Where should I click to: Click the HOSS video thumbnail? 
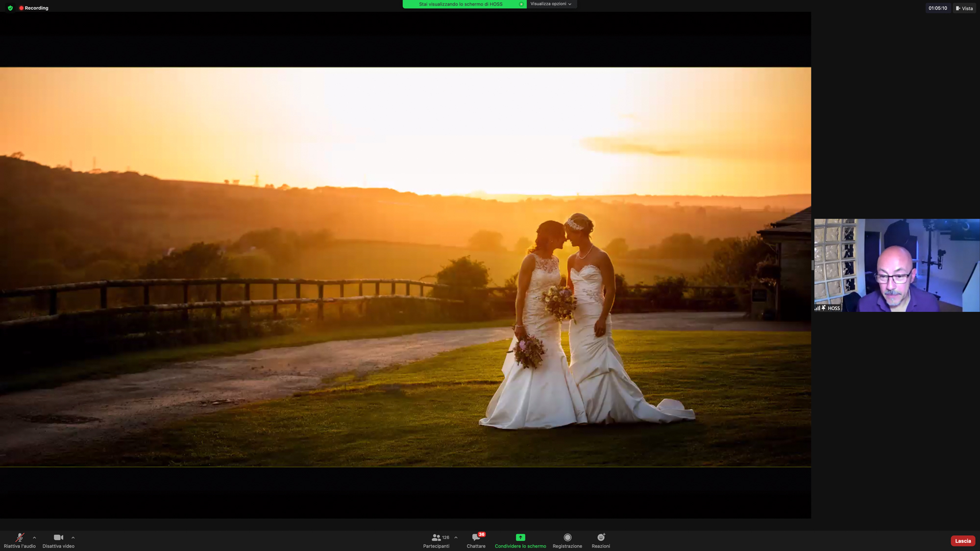coord(897,265)
